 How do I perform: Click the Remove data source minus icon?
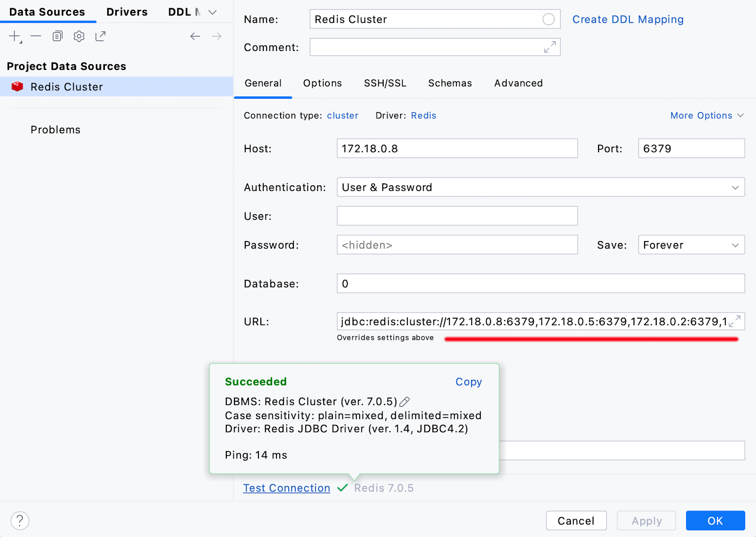pyautogui.click(x=36, y=36)
